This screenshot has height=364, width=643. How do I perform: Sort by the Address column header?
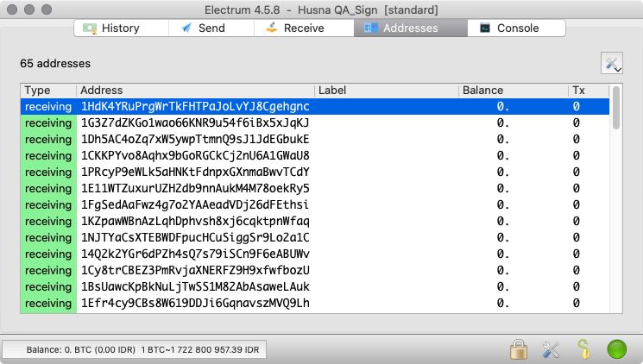point(195,91)
